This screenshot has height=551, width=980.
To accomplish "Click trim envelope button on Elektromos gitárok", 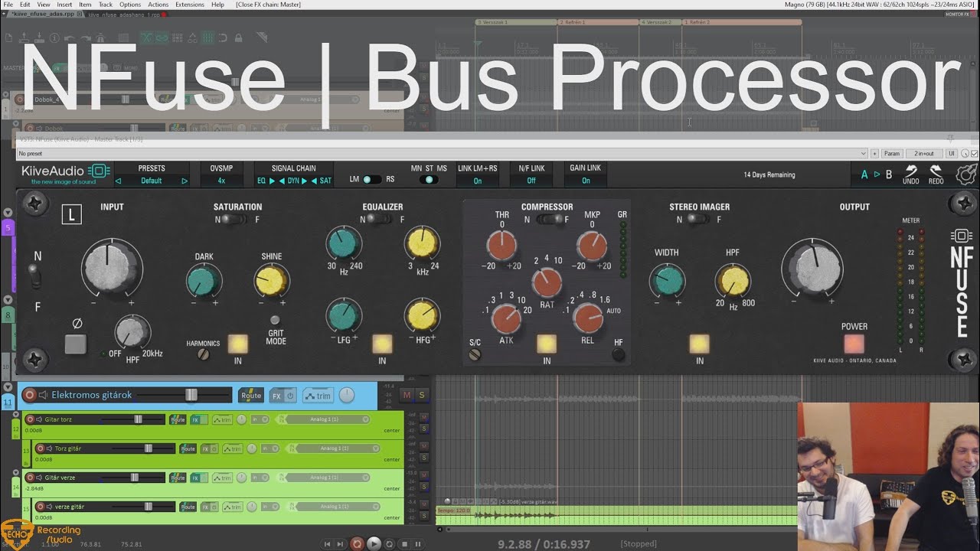I will pyautogui.click(x=318, y=396).
